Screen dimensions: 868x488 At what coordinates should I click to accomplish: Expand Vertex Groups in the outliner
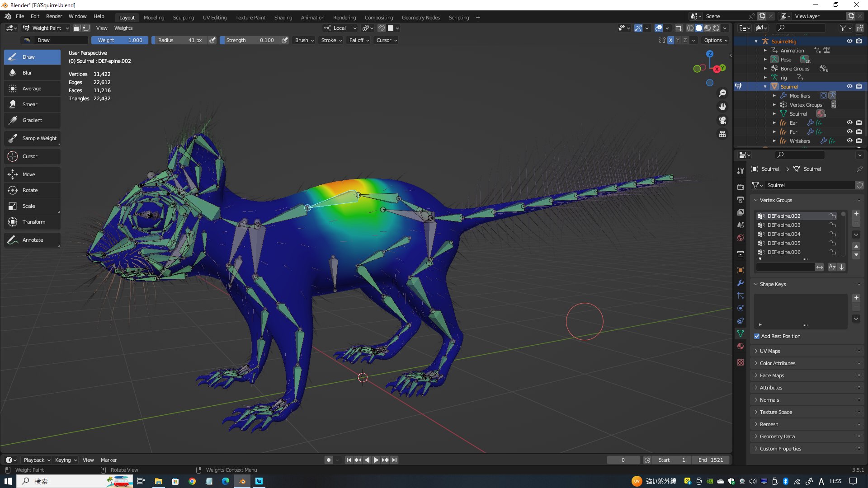click(x=774, y=105)
